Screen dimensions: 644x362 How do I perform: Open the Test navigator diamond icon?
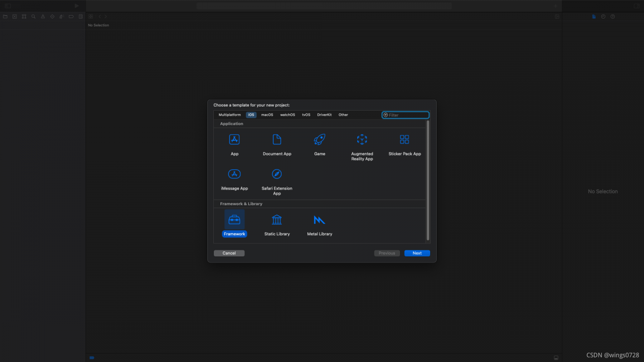click(52, 17)
